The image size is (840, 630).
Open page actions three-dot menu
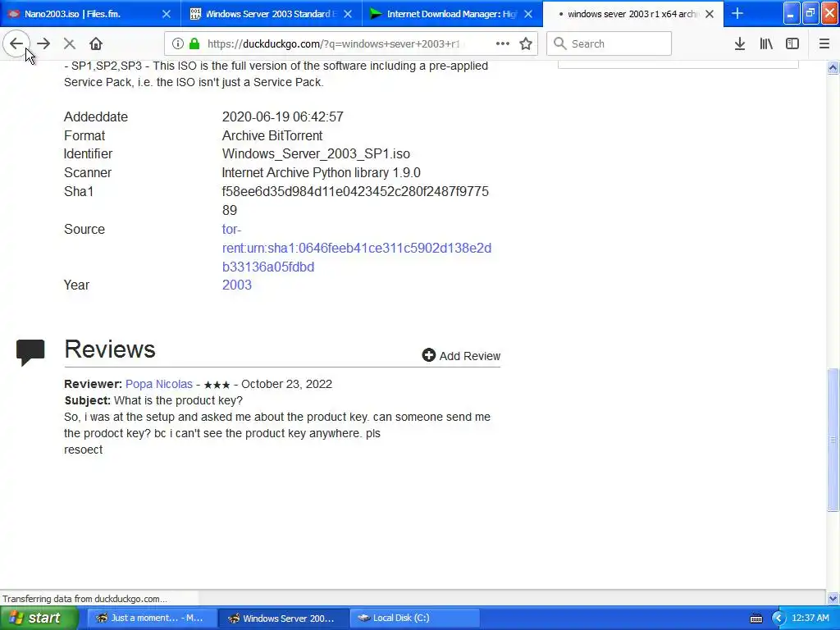(x=503, y=44)
